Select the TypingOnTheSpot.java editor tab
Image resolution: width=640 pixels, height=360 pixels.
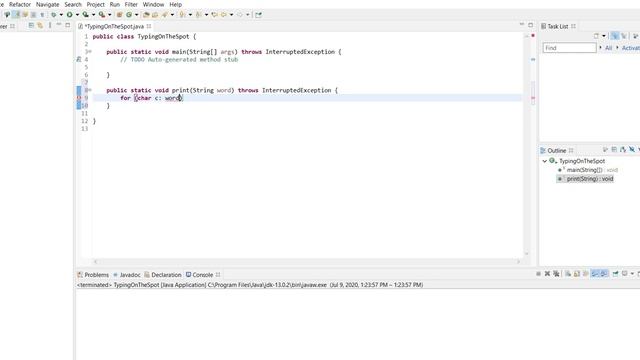coord(114,26)
